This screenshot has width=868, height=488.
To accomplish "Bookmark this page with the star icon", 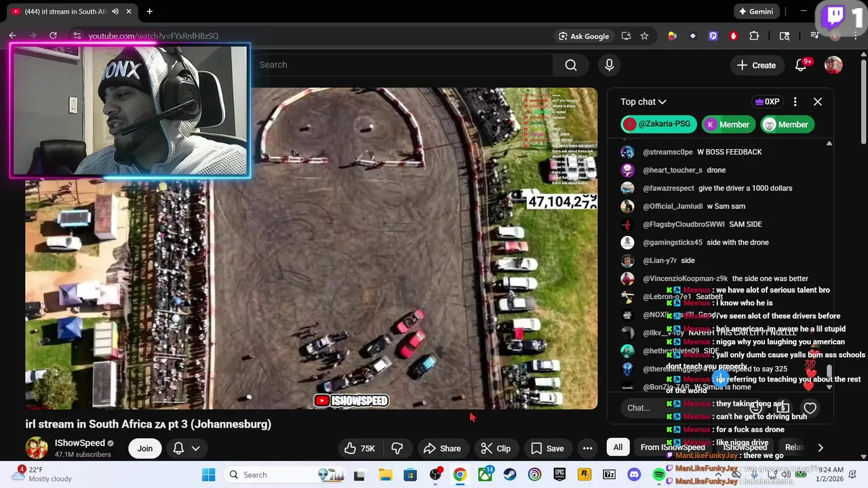I will click(644, 36).
